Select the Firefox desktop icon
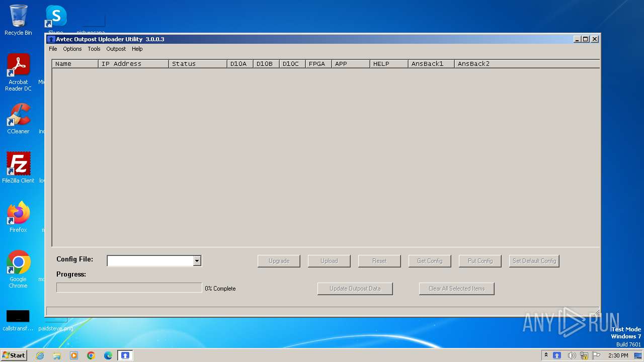The width and height of the screenshot is (644, 362). tap(18, 217)
